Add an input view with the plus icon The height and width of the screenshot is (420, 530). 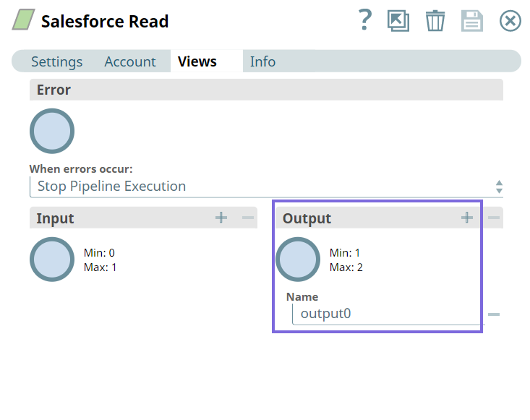point(221,218)
